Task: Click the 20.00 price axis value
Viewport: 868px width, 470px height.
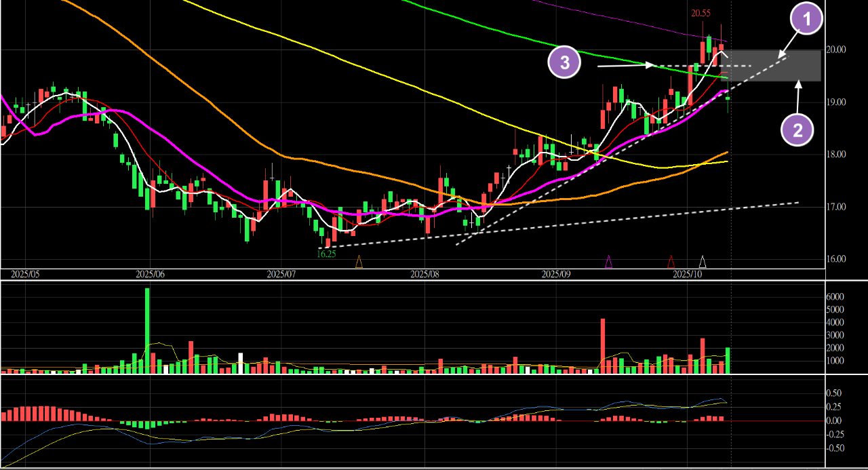Action: [x=835, y=50]
